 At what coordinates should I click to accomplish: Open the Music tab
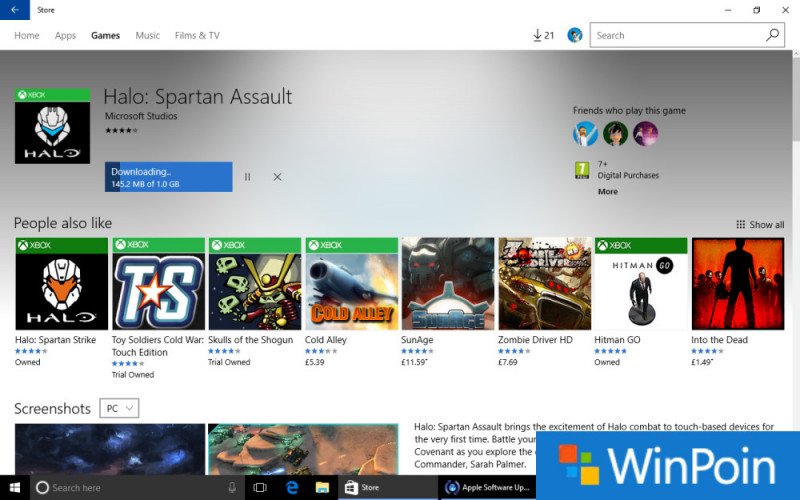(147, 35)
